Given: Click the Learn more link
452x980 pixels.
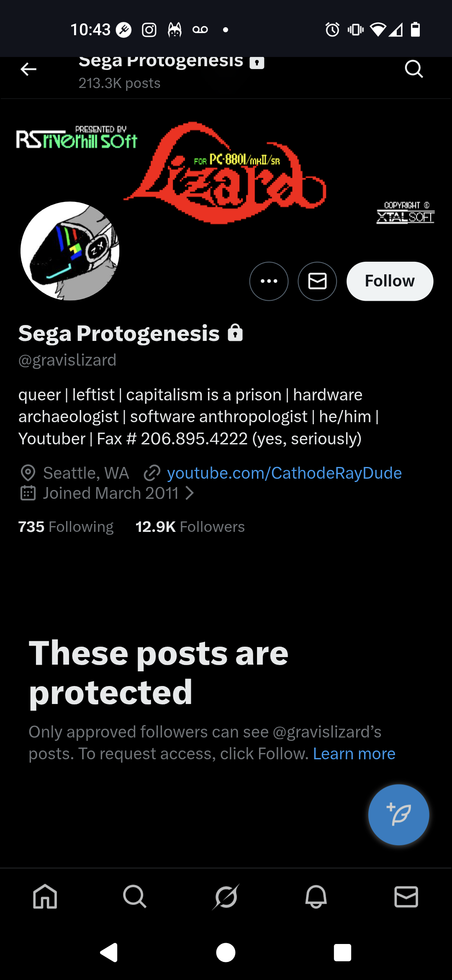Looking at the screenshot, I should click(x=354, y=753).
